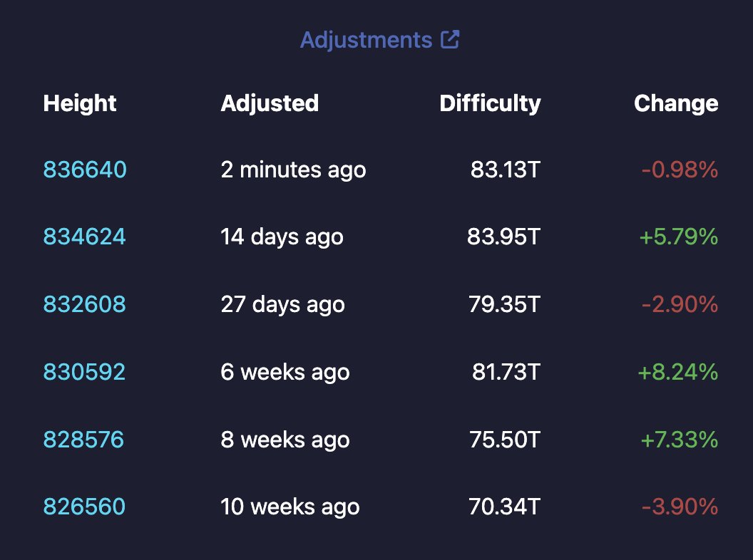Click the -0.98% change value
753x560 pixels.
click(679, 170)
